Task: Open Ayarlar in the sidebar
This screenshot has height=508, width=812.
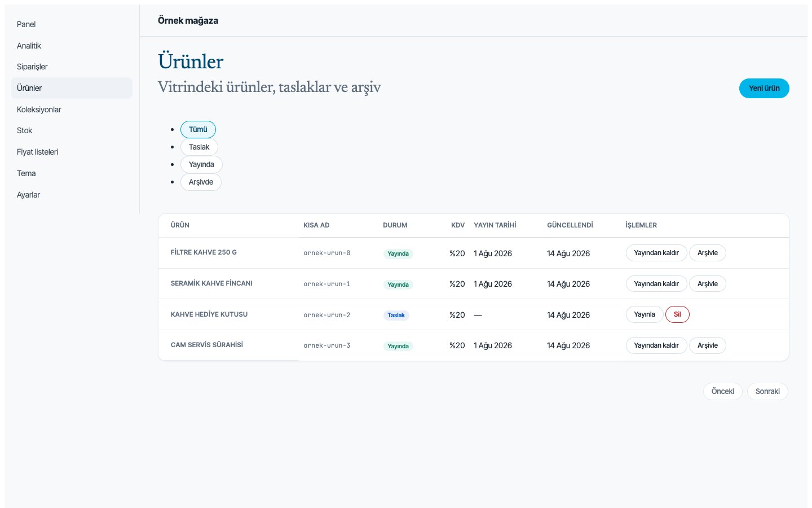Action: (x=72, y=195)
